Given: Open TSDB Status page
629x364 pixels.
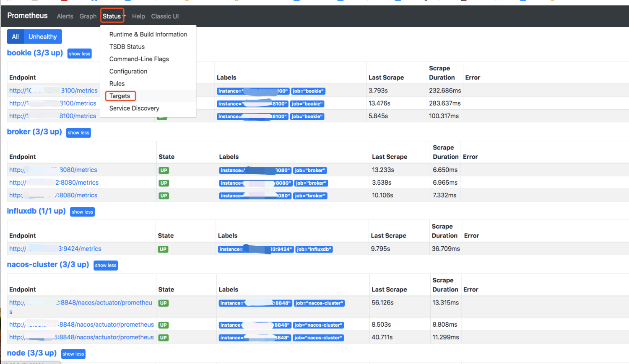Looking at the screenshot, I should [x=148, y=46].
